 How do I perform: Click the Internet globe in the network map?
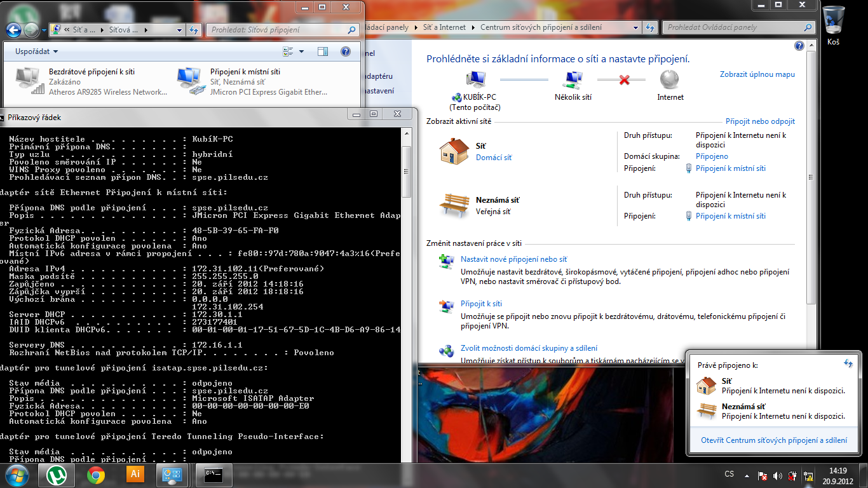670,80
